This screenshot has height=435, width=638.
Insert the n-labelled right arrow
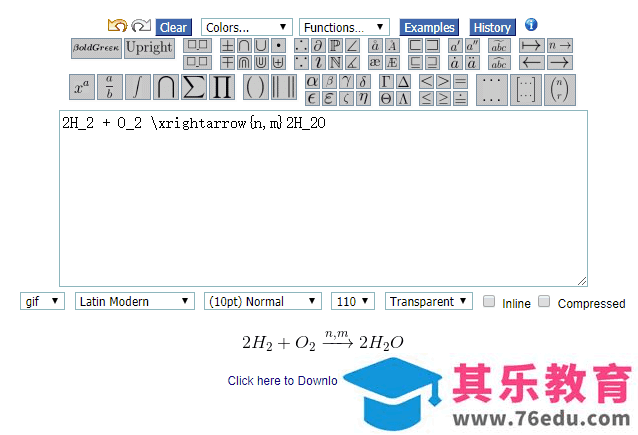click(560, 46)
